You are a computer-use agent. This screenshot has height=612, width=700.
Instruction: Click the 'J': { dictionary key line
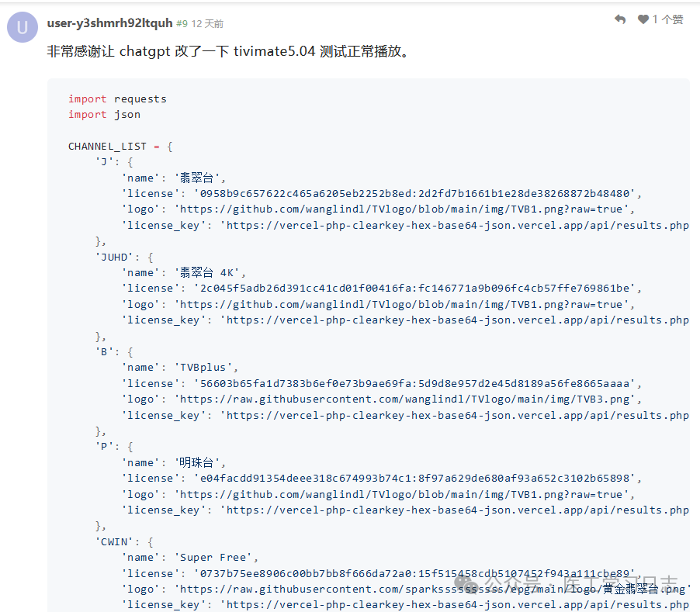[114, 162]
